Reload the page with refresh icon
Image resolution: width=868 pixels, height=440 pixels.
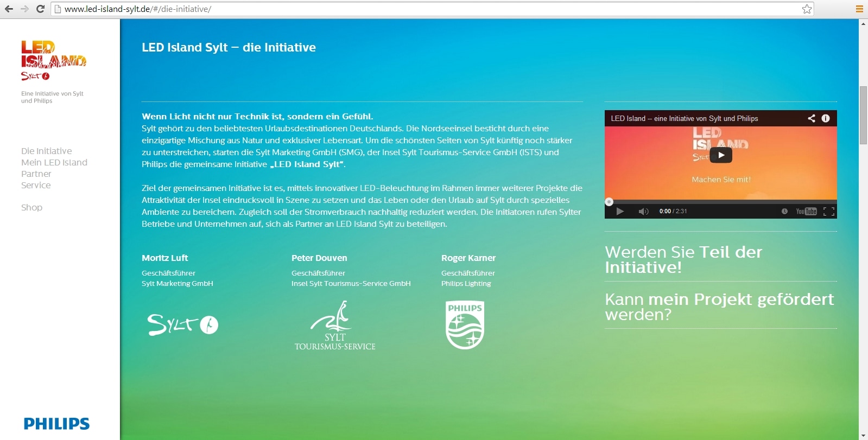tap(40, 9)
